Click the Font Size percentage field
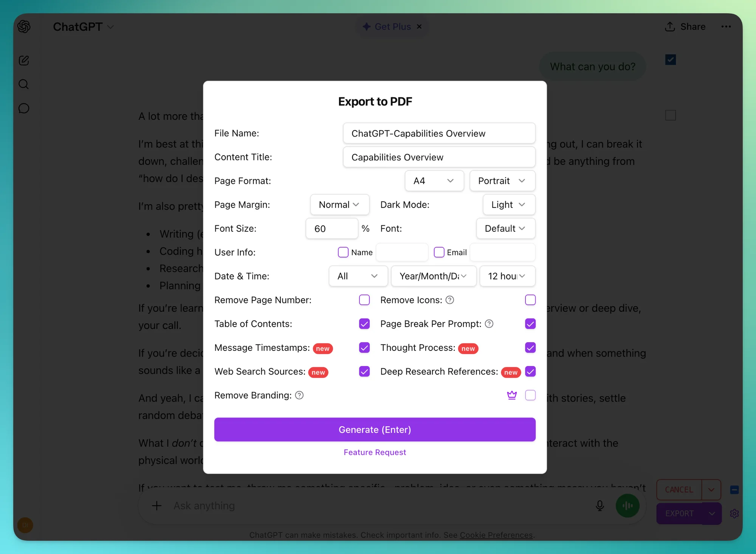This screenshot has width=756, height=554. [x=332, y=228]
